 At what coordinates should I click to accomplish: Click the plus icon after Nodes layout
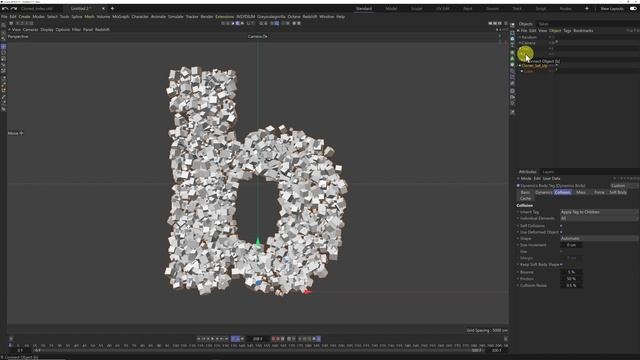[587, 8]
